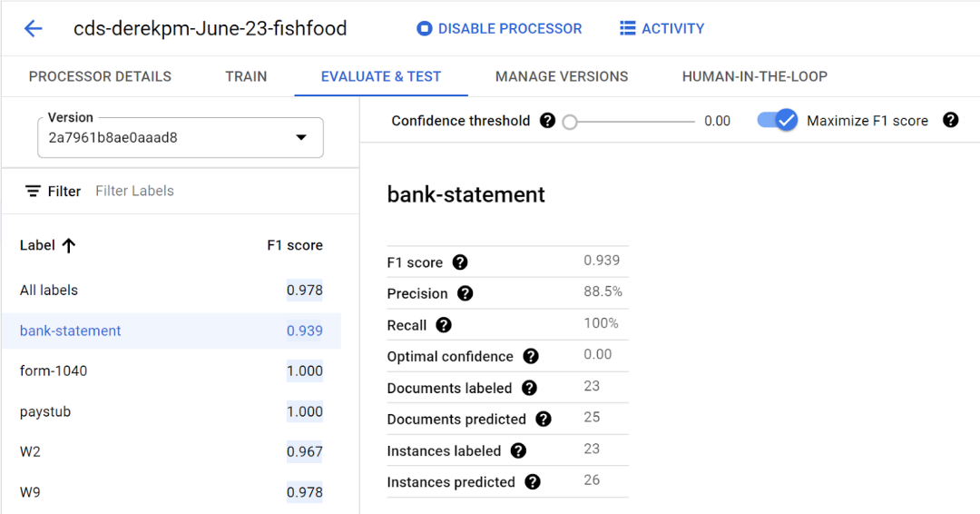Screen dimensions: 980x514
Task: Open help icon next to Instances labeled
Action: click(x=518, y=450)
